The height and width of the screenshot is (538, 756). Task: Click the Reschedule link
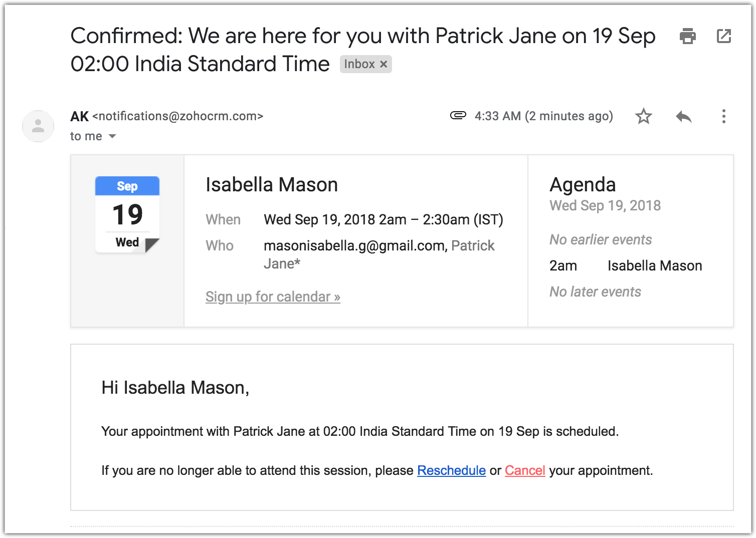451,470
